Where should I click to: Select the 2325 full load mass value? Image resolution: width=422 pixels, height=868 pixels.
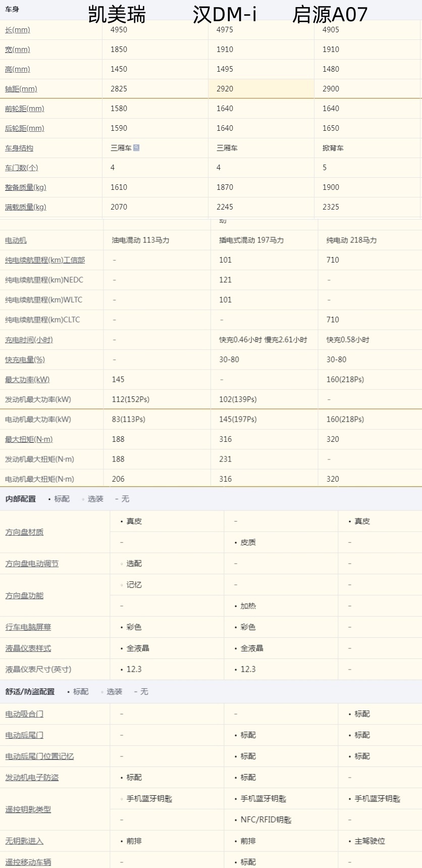click(x=331, y=207)
